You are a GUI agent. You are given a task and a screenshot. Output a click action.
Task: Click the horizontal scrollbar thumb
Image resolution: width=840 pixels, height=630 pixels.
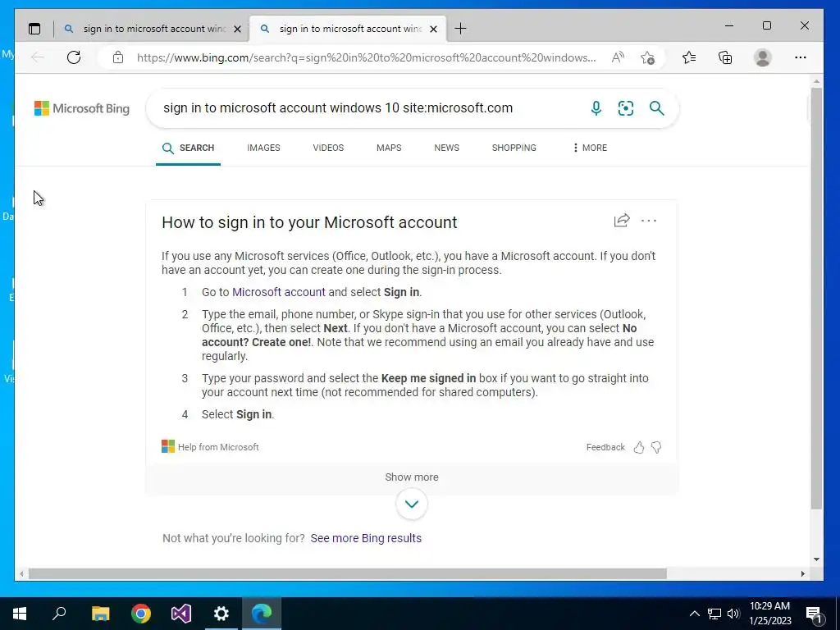coord(347,573)
